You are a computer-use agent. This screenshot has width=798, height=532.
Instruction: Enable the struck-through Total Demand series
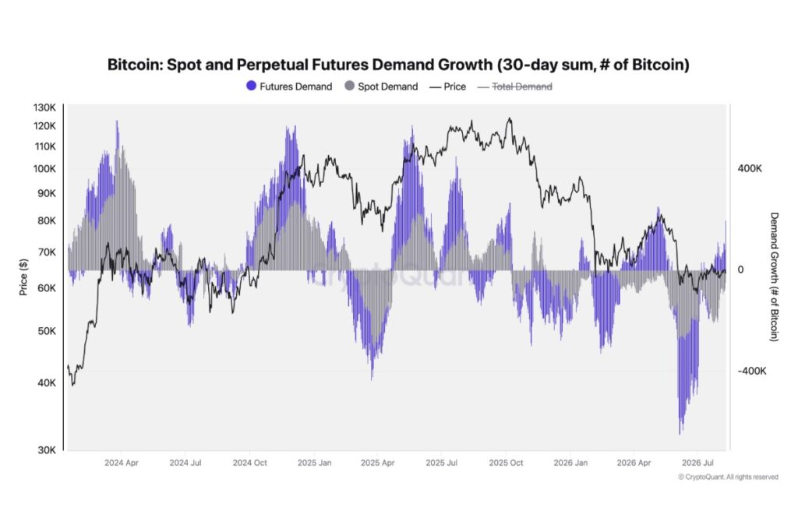click(515, 86)
